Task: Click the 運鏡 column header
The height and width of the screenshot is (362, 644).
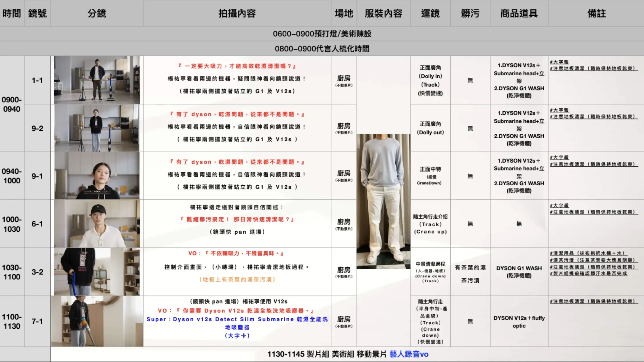Action: click(430, 13)
